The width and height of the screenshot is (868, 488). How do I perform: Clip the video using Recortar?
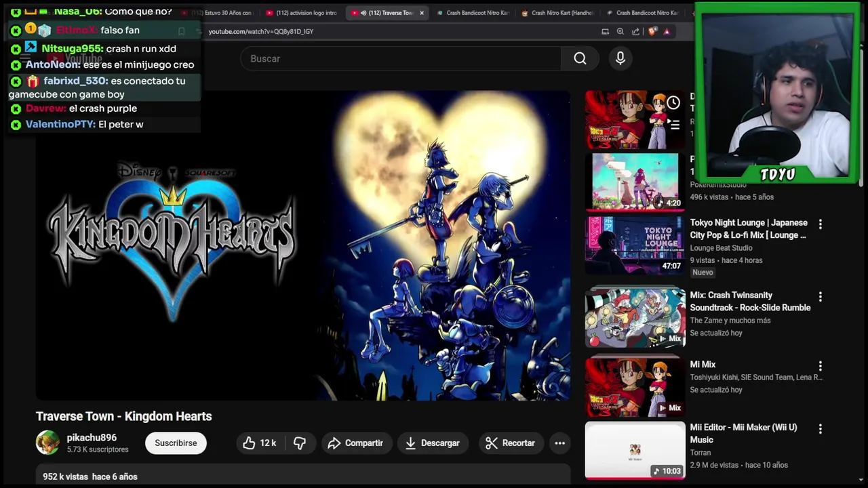(510, 443)
